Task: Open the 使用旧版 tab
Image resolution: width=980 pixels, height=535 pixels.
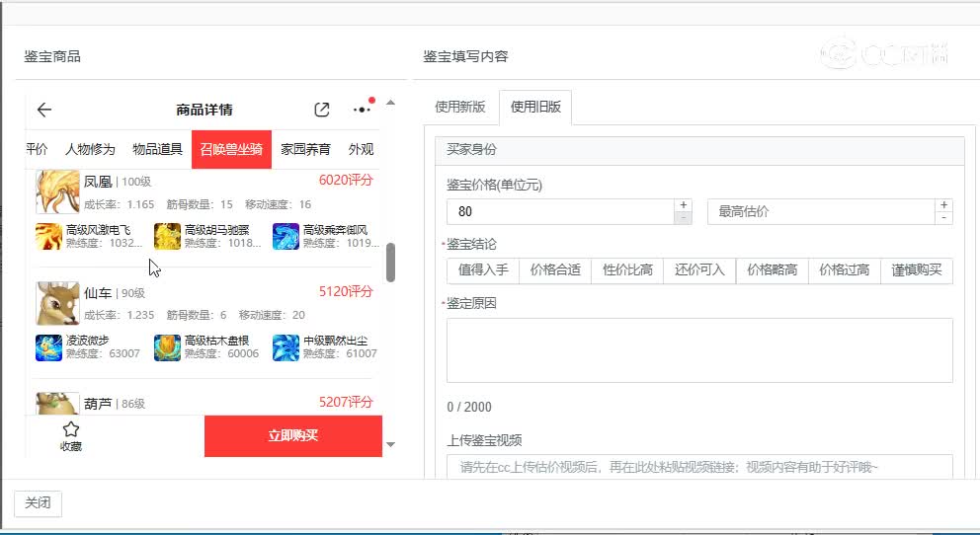Action: [x=535, y=107]
